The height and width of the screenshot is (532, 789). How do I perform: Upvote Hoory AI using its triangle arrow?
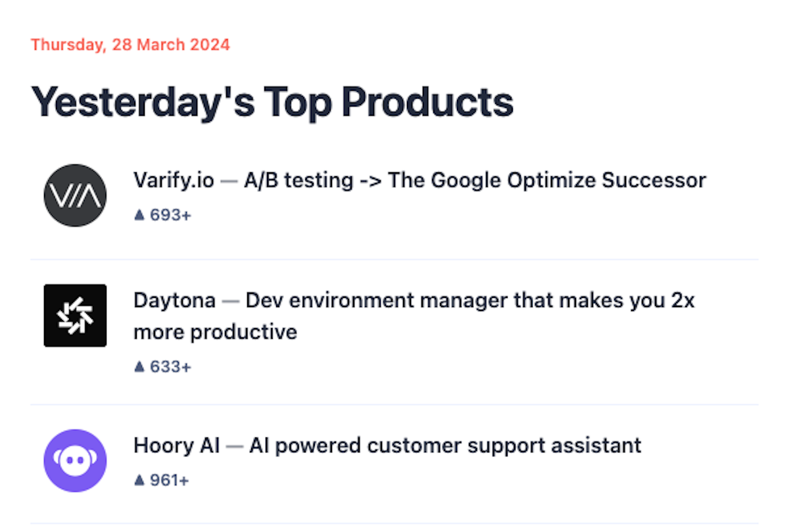[x=139, y=481]
